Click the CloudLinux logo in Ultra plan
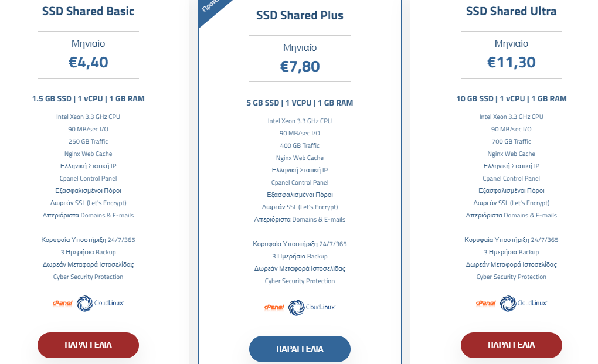 pyautogui.click(x=523, y=304)
